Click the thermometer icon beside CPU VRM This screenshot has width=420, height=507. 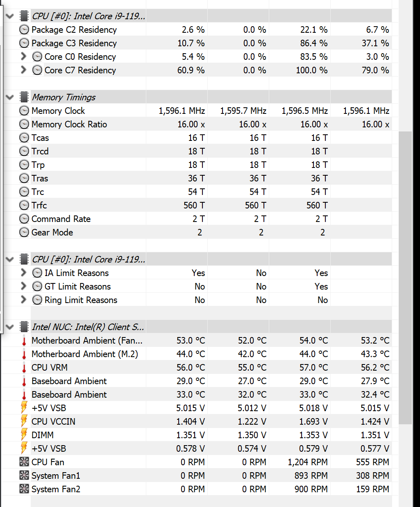click(x=24, y=368)
